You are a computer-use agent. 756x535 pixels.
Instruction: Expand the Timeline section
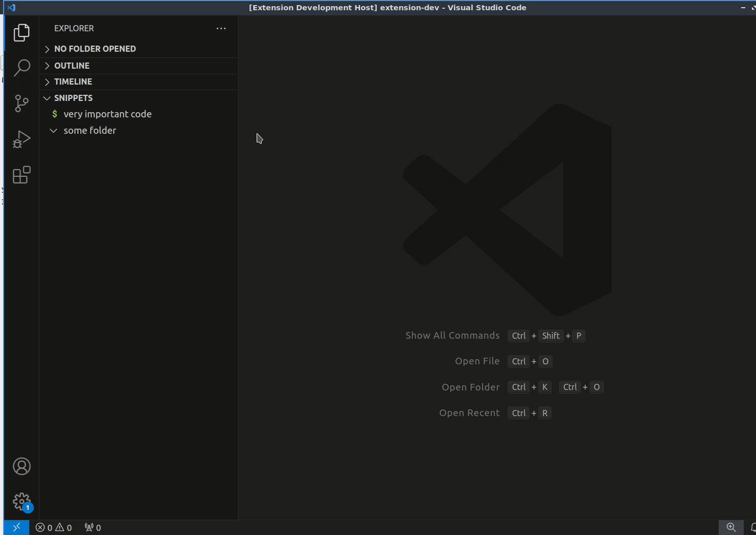tap(73, 81)
